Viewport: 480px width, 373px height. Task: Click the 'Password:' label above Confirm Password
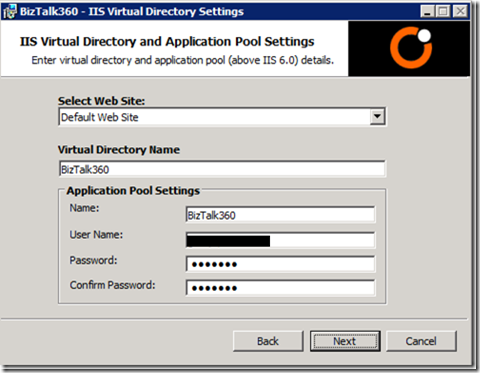click(94, 260)
